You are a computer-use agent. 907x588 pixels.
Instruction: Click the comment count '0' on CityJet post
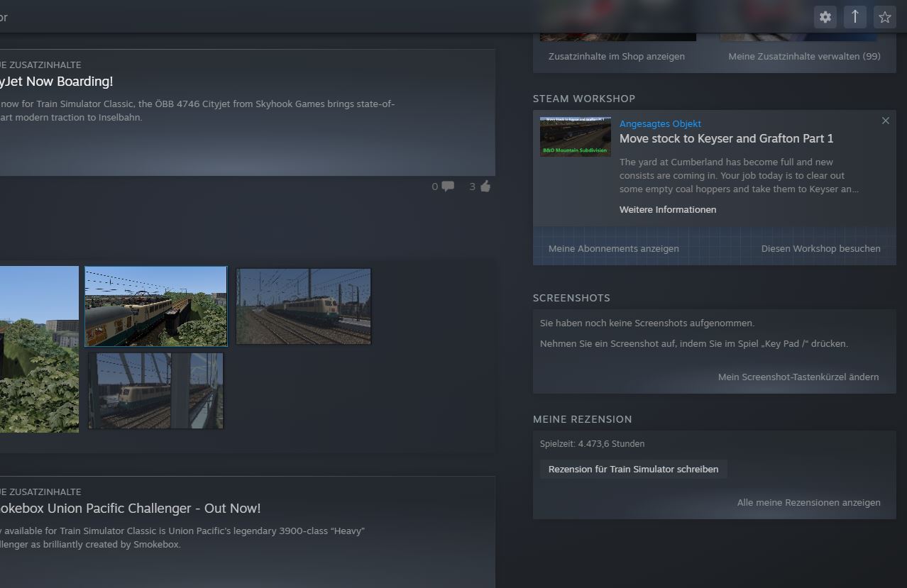click(x=435, y=187)
